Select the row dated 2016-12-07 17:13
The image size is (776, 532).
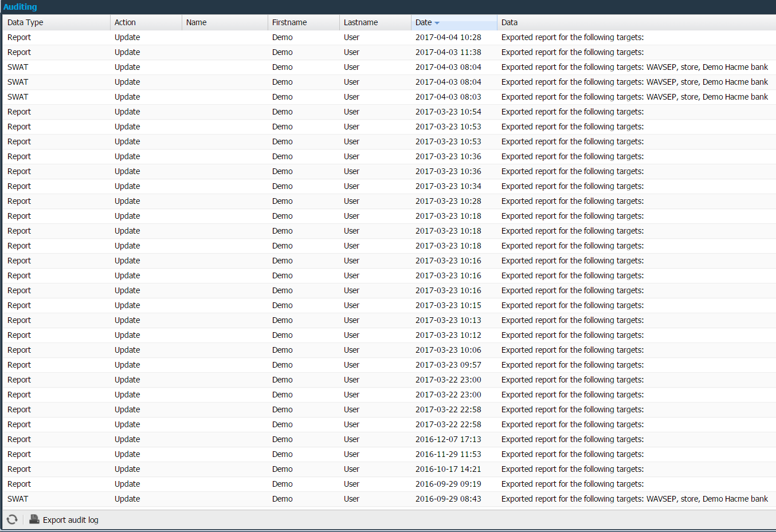[448, 439]
